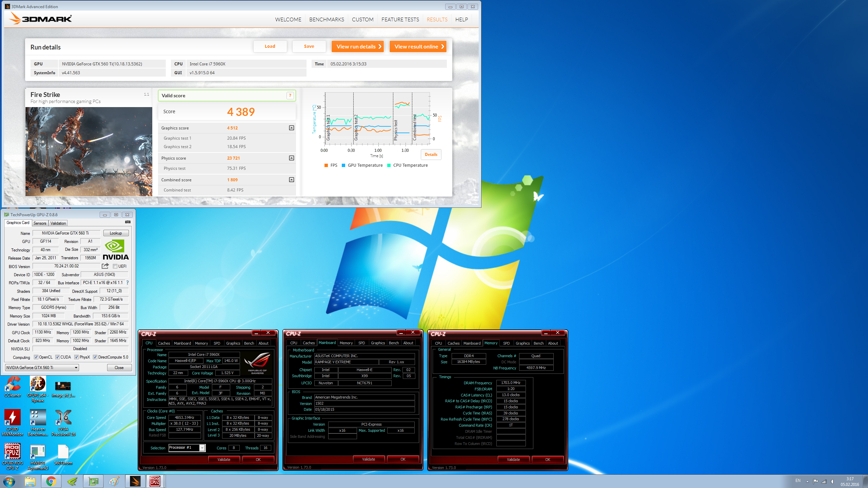Click View run details button

click(358, 46)
